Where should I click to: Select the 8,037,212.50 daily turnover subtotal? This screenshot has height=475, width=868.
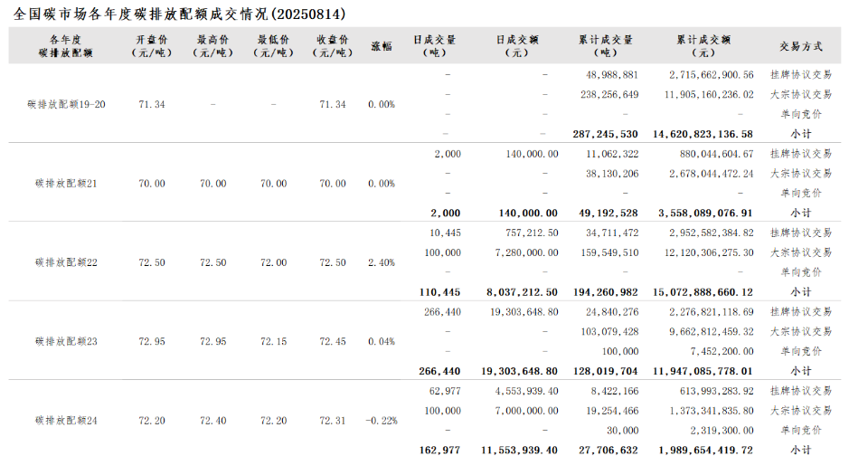click(x=522, y=292)
